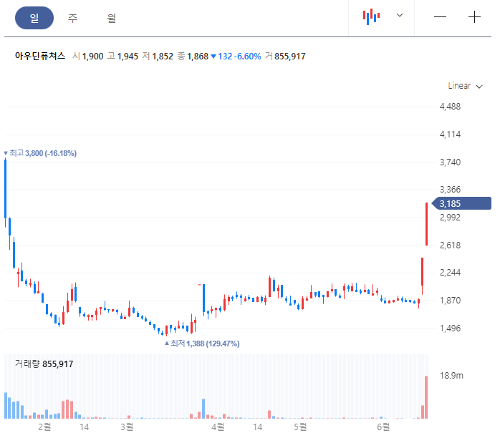Click the 2월 date axis label
Screen dimensions: 500x448
[x=44, y=427]
